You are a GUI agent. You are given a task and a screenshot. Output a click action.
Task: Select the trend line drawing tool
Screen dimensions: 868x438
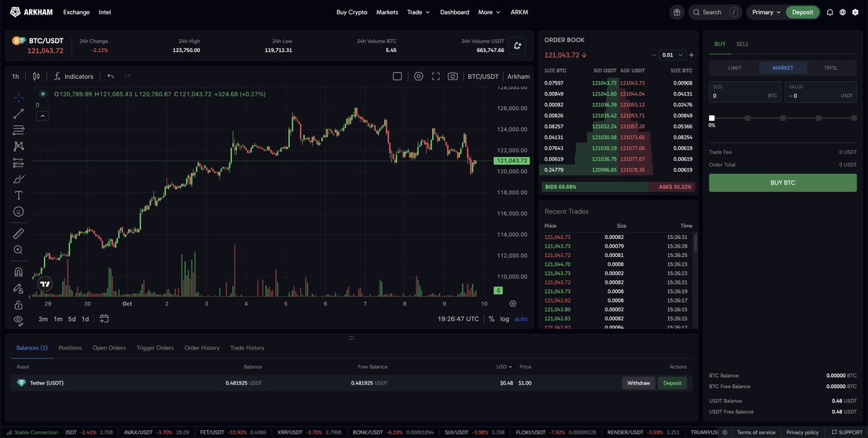click(19, 114)
